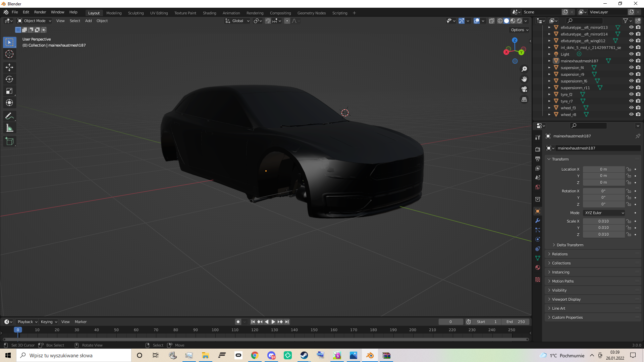Viewport: 644px width, 362px height.
Task: Open the XYZ Euler rotation mode dropdown
Action: pos(604,213)
